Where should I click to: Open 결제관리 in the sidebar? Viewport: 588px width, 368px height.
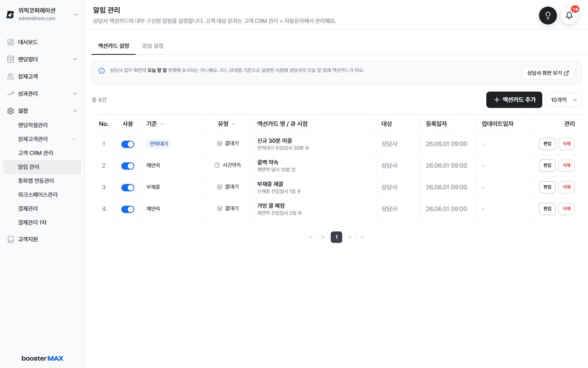coord(42,209)
